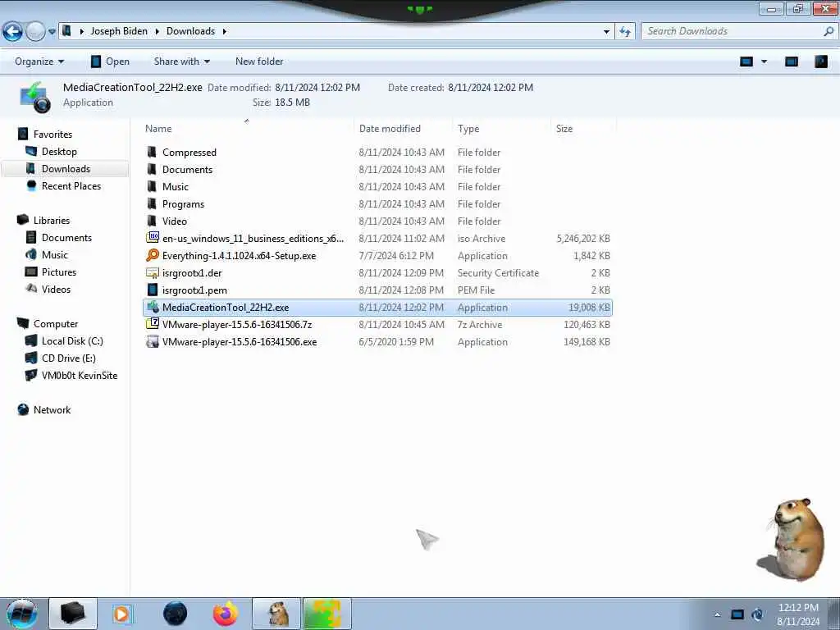Click the Refresh button beside address bar

click(x=624, y=32)
